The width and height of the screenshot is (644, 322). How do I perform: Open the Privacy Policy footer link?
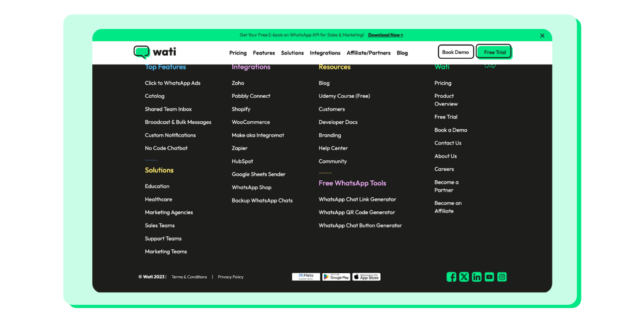coord(231,277)
